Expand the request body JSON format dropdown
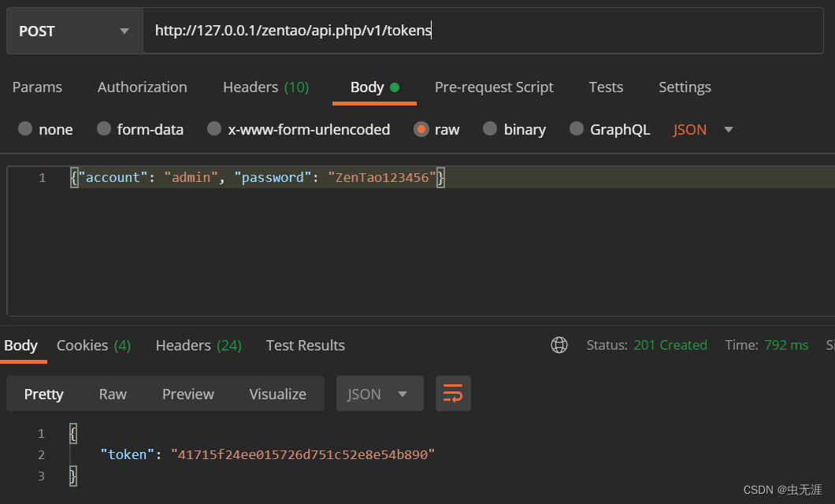The image size is (835, 504). click(703, 129)
